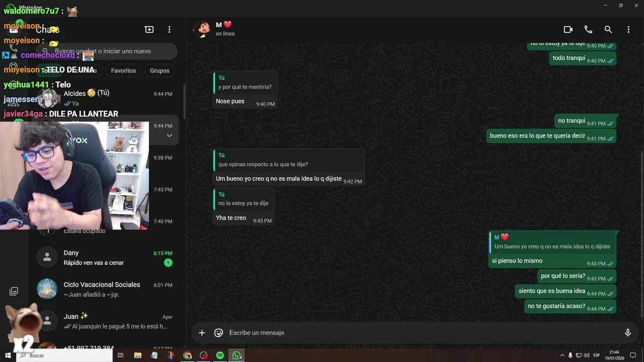The image size is (644, 362).
Task: Expand options arrow on selected chat row
Action: 170,136
